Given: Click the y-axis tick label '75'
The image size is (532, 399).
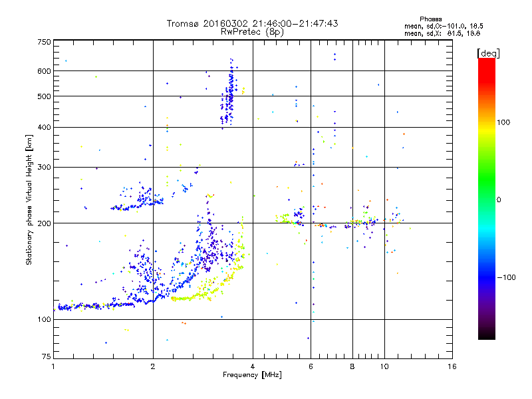Looking at the screenshot, I should [x=47, y=356].
